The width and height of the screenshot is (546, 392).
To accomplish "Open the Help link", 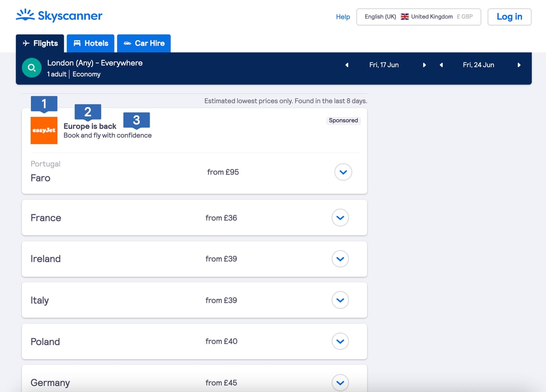I will (343, 17).
